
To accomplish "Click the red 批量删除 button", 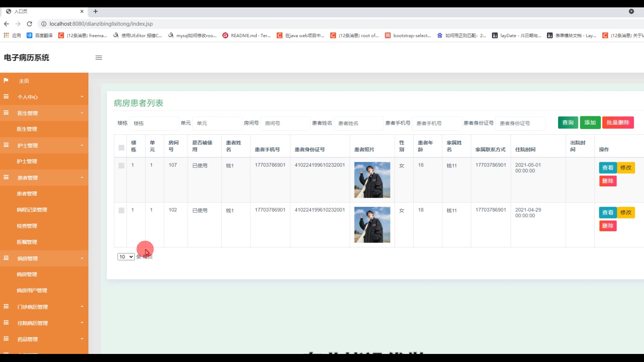I will (618, 123).
